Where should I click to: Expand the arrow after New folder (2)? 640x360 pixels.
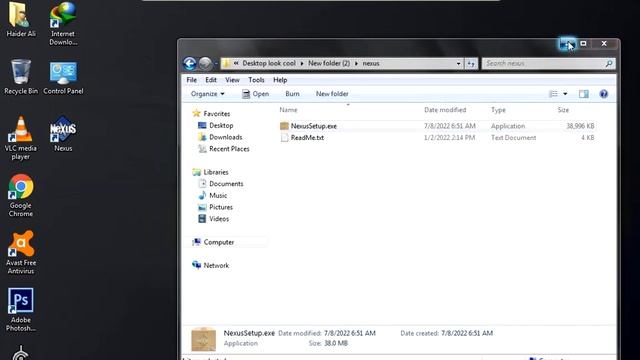[356, 64]
